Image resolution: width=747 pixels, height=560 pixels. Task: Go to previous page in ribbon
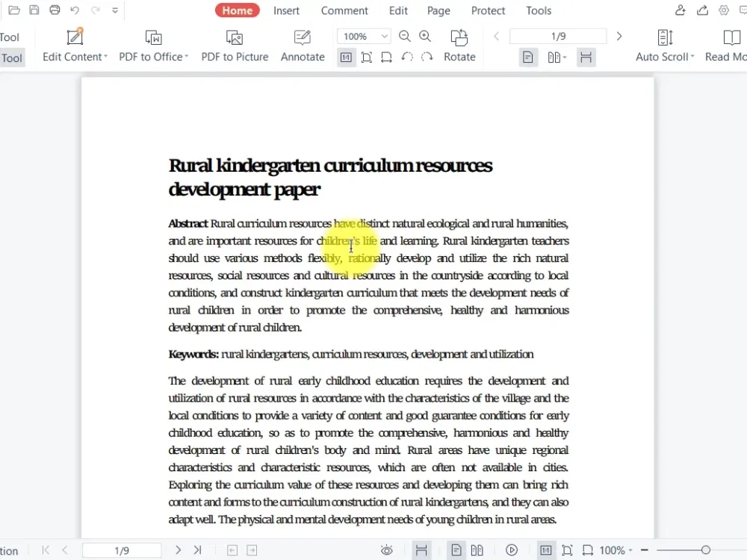[497, 36]
